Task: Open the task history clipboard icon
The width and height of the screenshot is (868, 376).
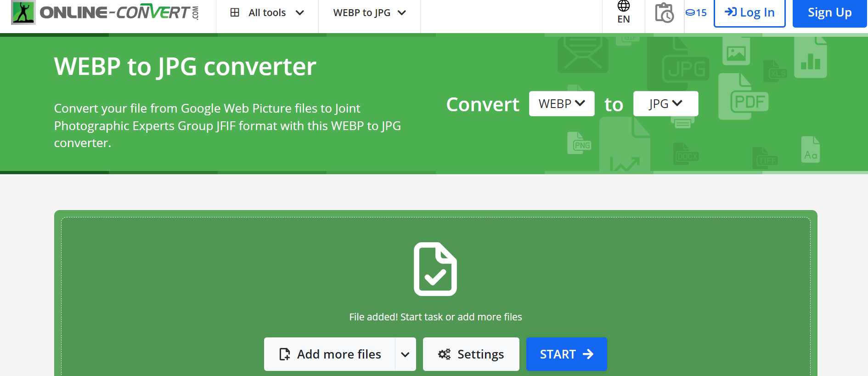Action: [x=664, y=12]
